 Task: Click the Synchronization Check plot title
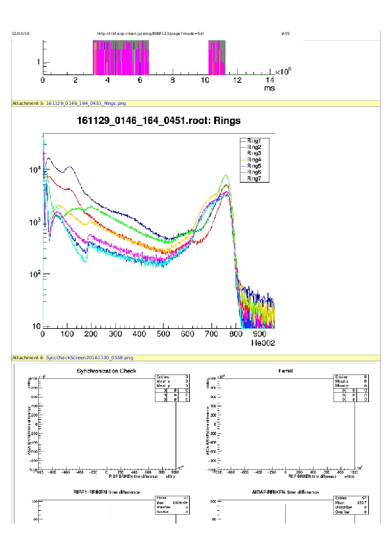tap(107, 371)
